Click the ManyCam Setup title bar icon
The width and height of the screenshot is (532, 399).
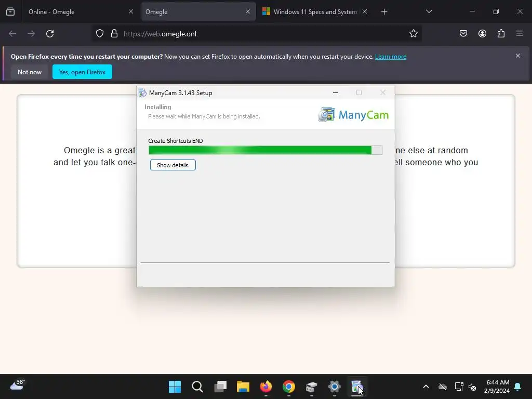(142, 93)
